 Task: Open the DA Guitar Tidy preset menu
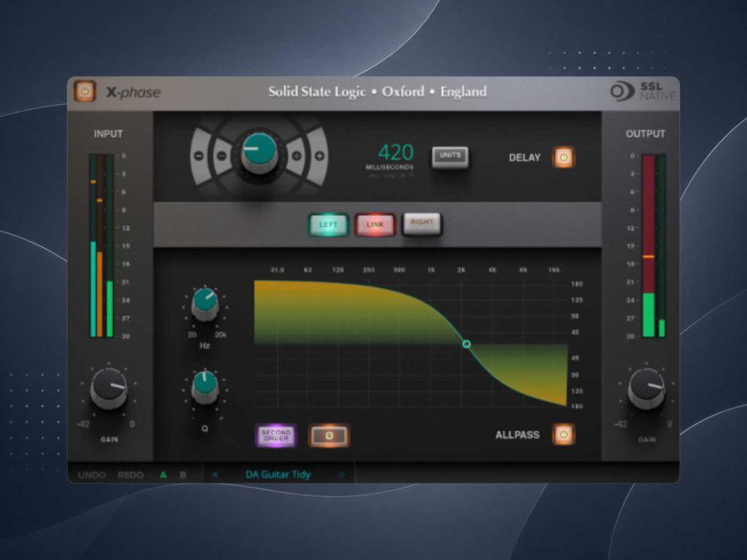(x=278, y=474)
